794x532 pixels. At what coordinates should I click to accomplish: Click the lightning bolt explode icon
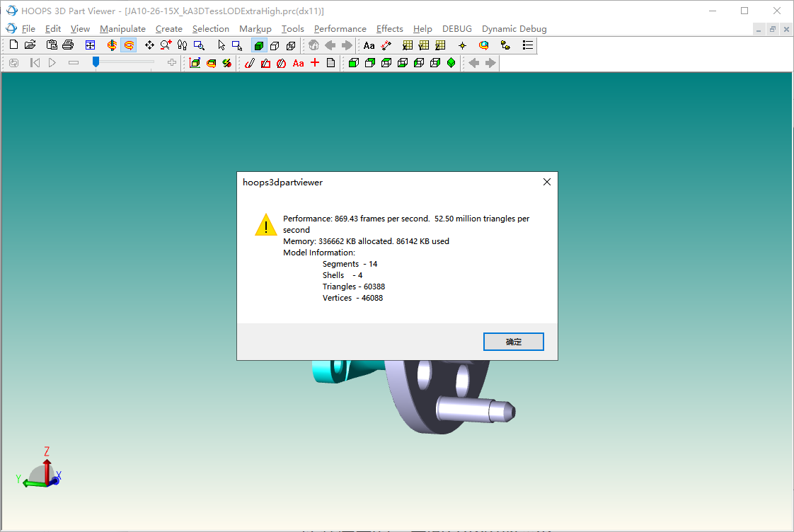coord(227,63)
